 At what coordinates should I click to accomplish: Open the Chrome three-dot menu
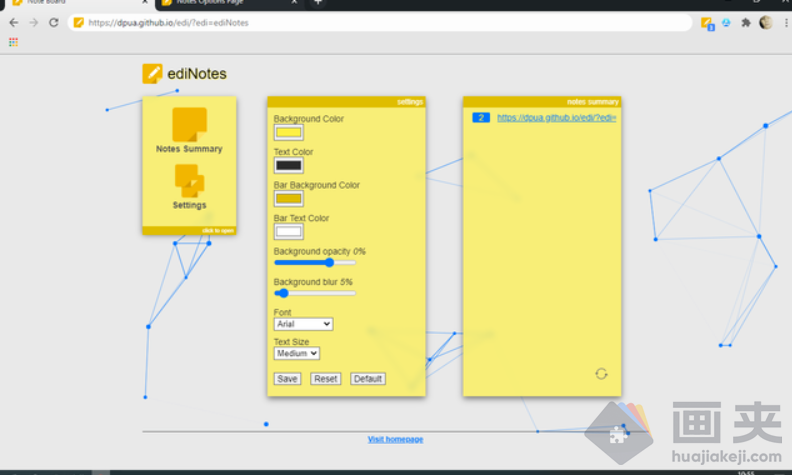coord(786,22)
